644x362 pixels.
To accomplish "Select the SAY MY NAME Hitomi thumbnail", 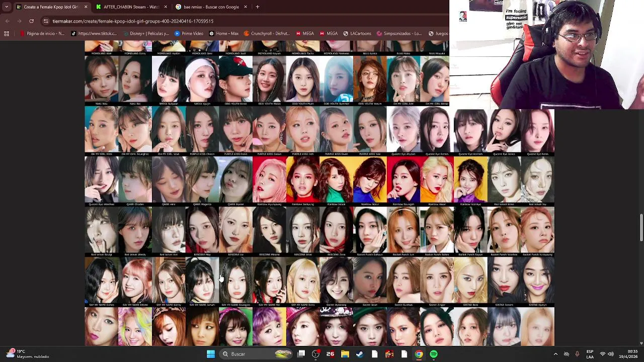I will tap(135, 282).
